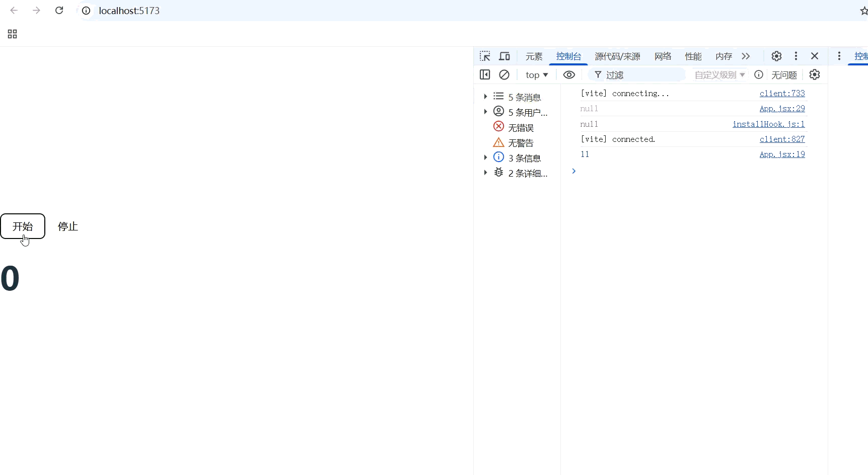Toggle the device toolbar emulation

pos(504,56)
